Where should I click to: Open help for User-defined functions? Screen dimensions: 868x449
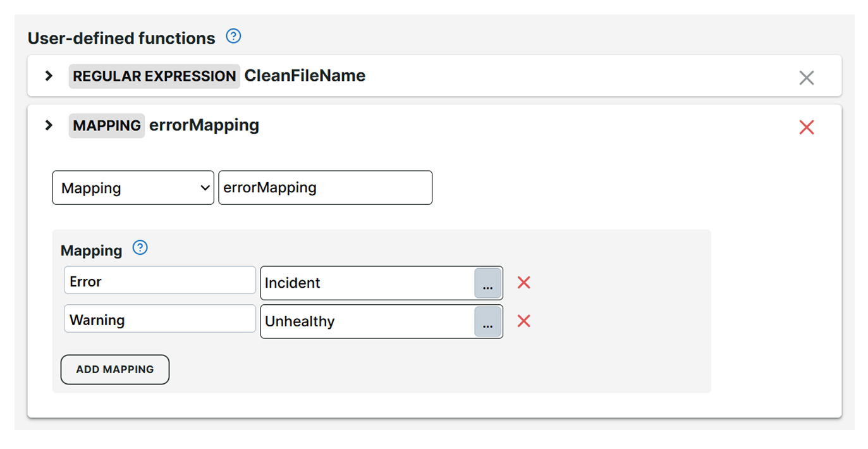point(233,37)
